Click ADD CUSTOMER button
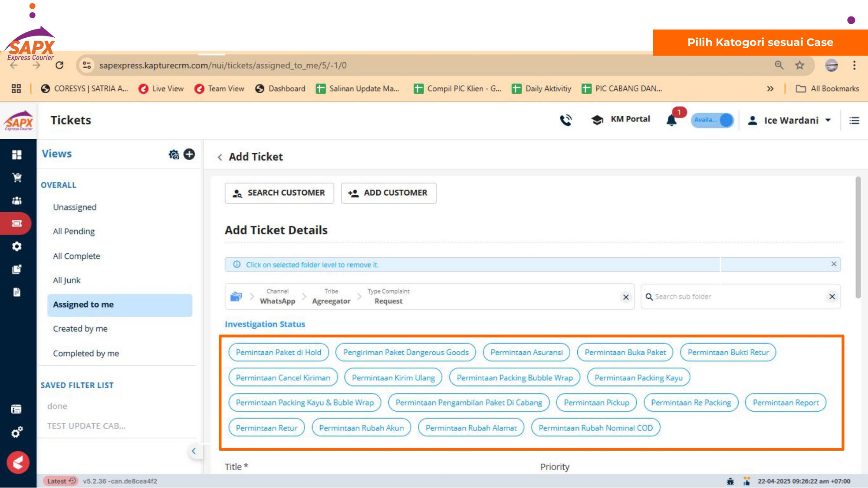The image size is (868, 488). click(x=389, y=193)
